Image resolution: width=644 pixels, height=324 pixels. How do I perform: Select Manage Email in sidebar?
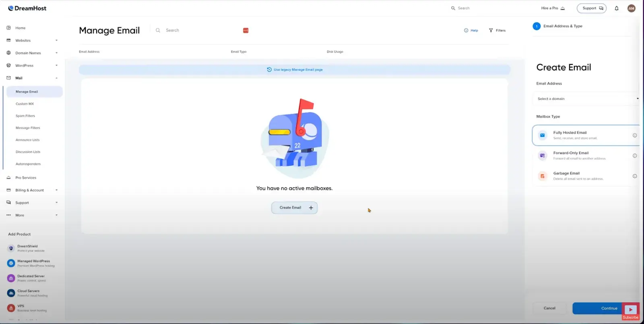34,91
